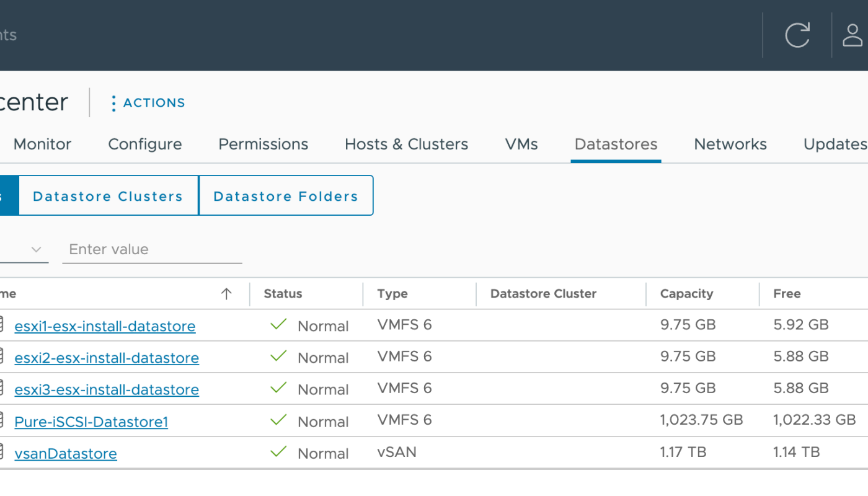Click the Actions three-dot menu icon
The width and height of the screenshot is (868, 496).
(x=113, y=103)
